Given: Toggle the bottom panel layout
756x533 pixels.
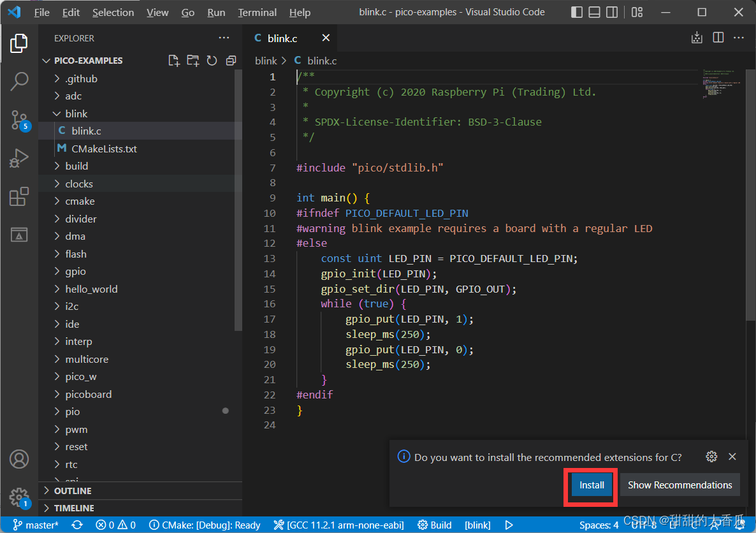Looking at the screenshot, I should (x=595, y=12).
